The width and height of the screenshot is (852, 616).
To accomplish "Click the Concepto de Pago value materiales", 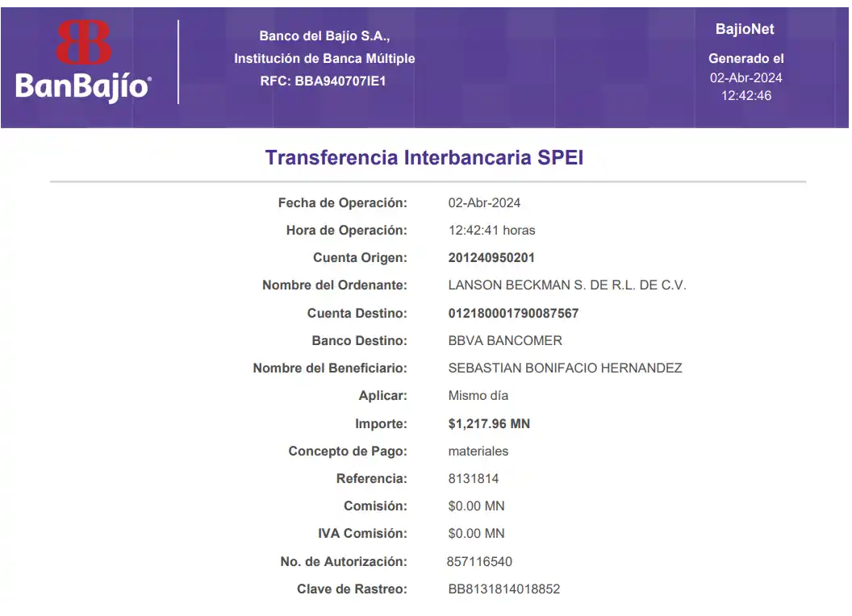I will [478, 451].
